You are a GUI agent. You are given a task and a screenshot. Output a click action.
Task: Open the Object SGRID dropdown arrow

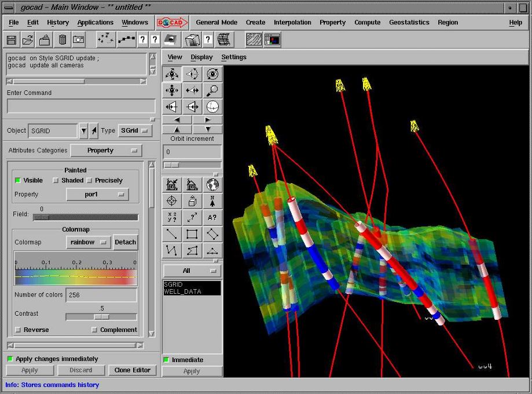click(83, 131)
